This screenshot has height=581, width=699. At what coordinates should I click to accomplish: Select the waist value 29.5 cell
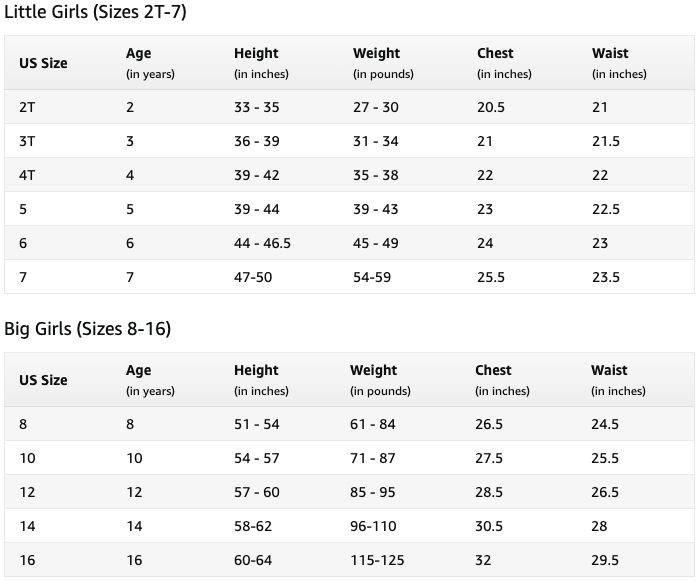tap(605, 560)
